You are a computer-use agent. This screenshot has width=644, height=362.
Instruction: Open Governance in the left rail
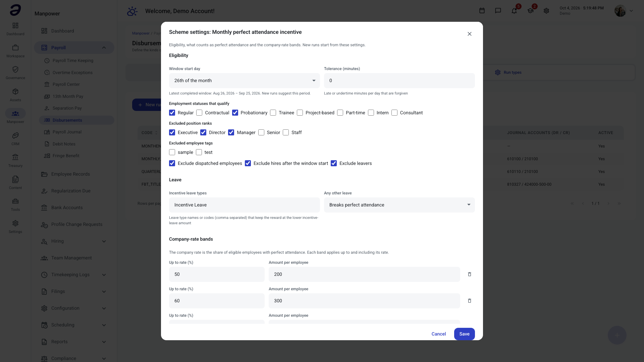tap(15, 73)
